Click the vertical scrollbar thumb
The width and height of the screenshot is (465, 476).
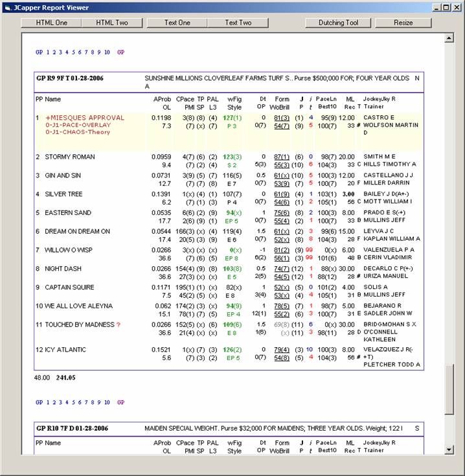tap(449, 389)
